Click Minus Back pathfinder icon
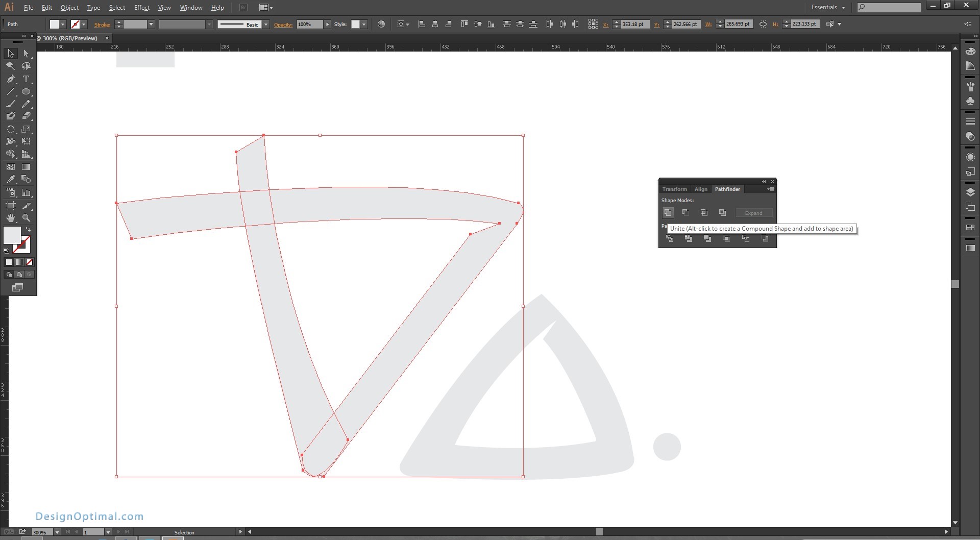The height and width of the screenshot is (540, 980). pyautogui.click(x=765, y=239)
